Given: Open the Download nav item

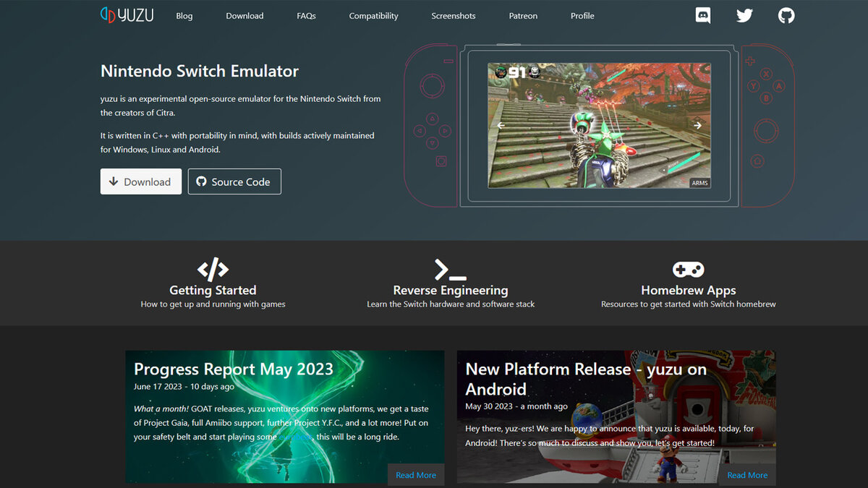Looking at the screenshot, I should pos(244,16).
